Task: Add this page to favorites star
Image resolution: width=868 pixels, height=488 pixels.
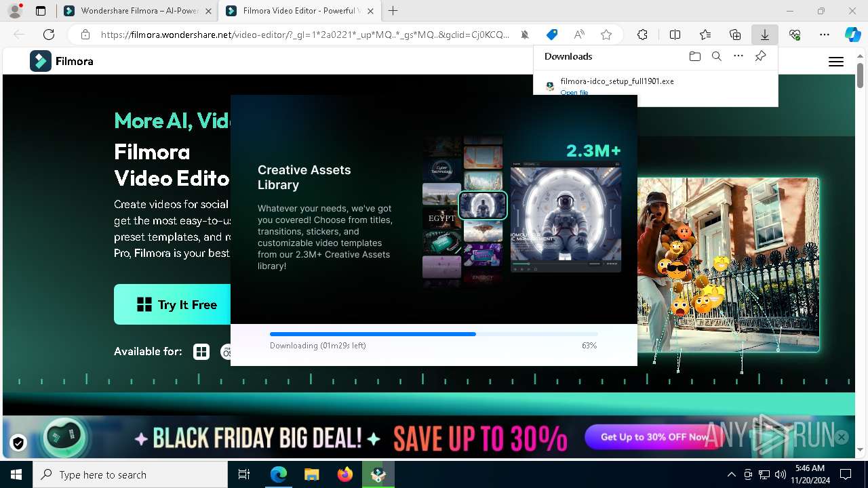Action: tap(606, 35)
